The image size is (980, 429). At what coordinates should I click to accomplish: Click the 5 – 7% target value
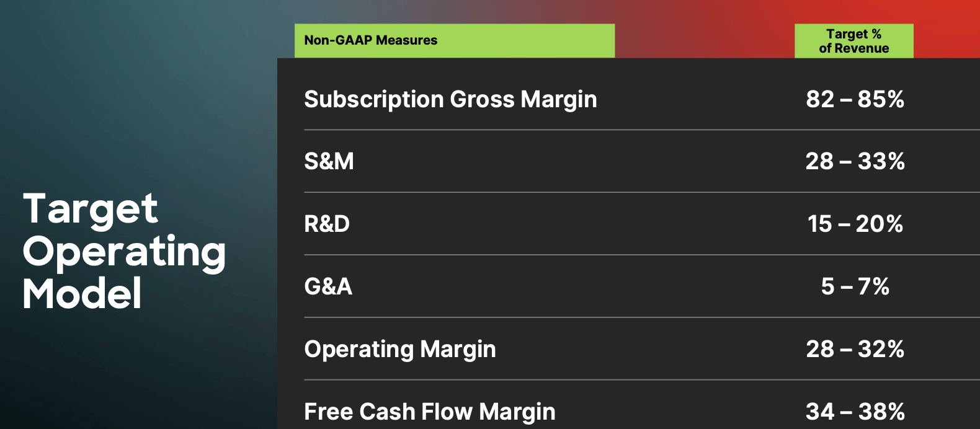(855, 286)
